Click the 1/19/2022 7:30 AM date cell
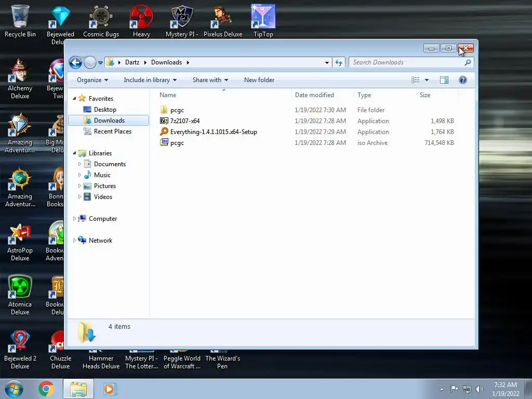The image size is (532, 399). 320,110
